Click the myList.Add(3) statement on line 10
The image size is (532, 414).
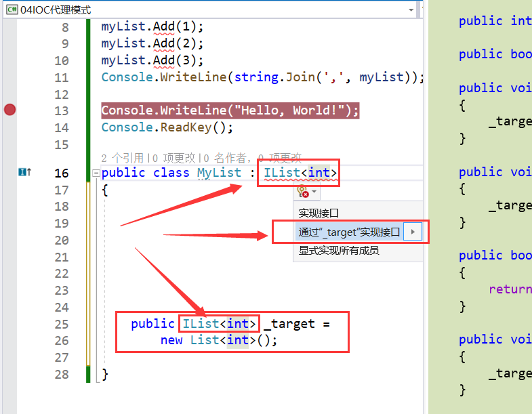point(152,60)
